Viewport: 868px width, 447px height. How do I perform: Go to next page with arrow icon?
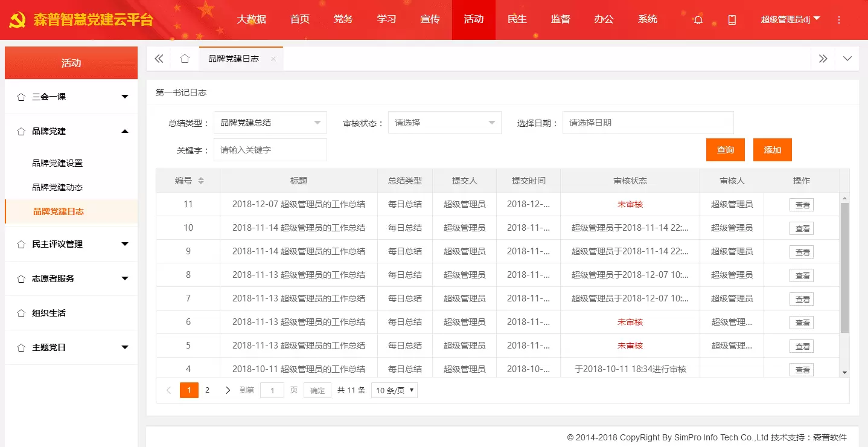coord(228,390)
